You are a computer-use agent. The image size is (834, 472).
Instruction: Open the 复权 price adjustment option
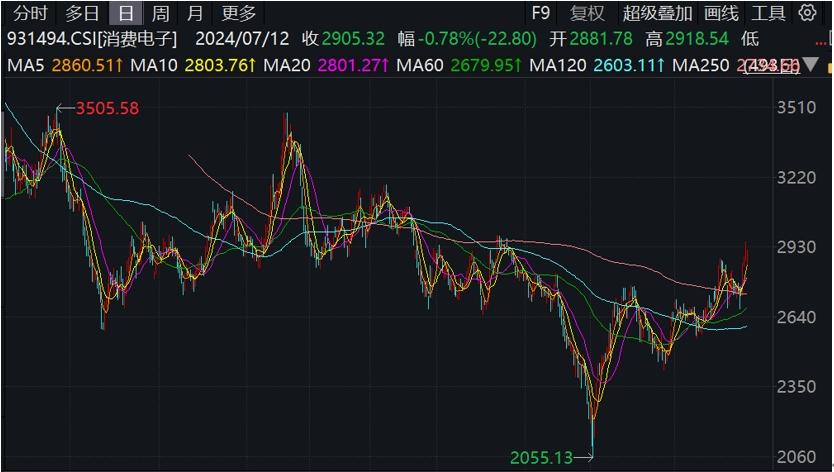pyautogui.click(x=587, y=13)
